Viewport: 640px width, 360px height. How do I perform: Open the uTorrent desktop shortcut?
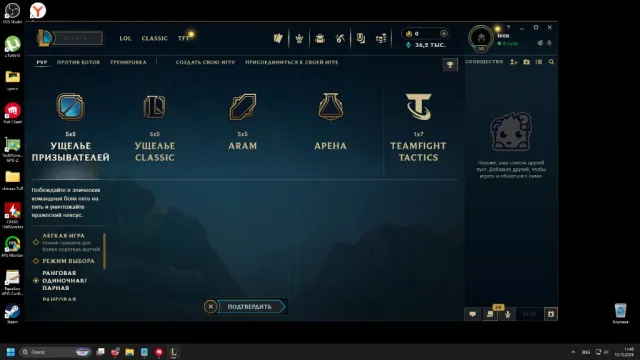pyautogui.click(x=13, y=47)
